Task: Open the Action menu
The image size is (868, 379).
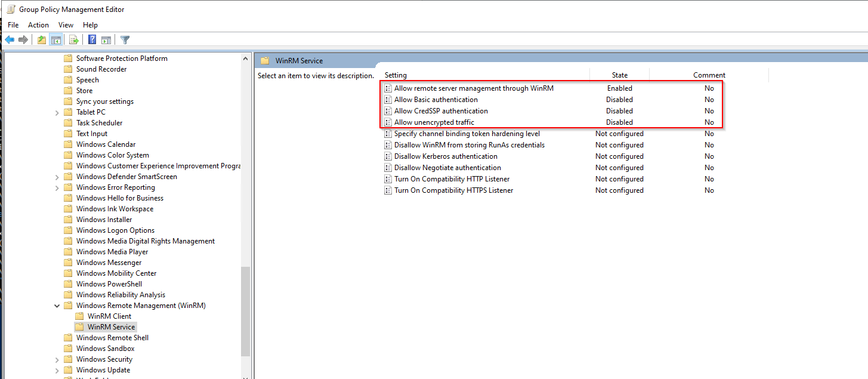Action: click(38, 25)
